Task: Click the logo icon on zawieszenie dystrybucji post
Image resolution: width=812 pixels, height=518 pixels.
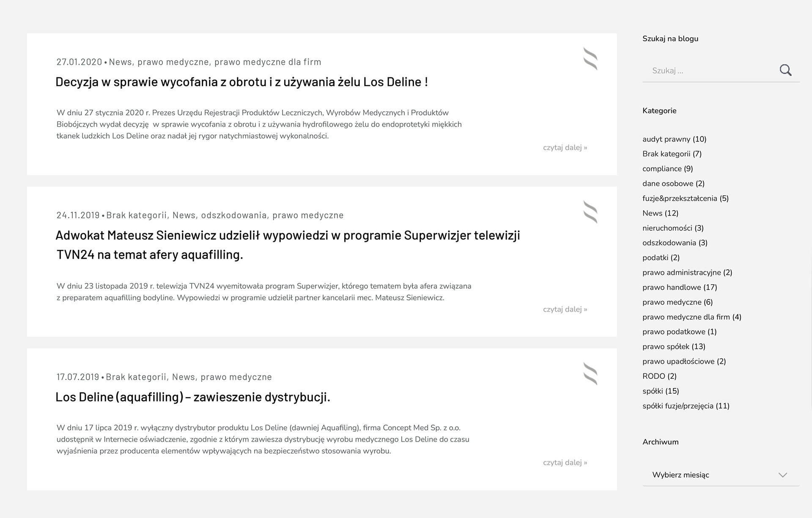Action: coord(590,374)
